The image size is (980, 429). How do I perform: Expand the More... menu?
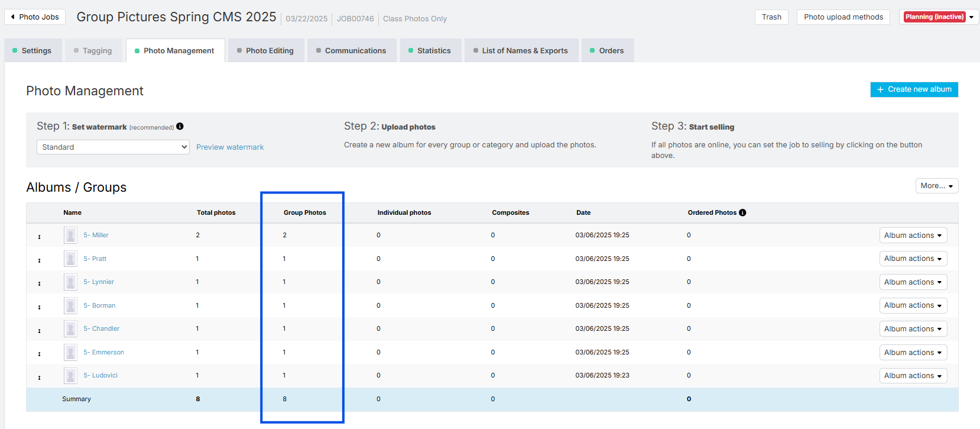937,186
